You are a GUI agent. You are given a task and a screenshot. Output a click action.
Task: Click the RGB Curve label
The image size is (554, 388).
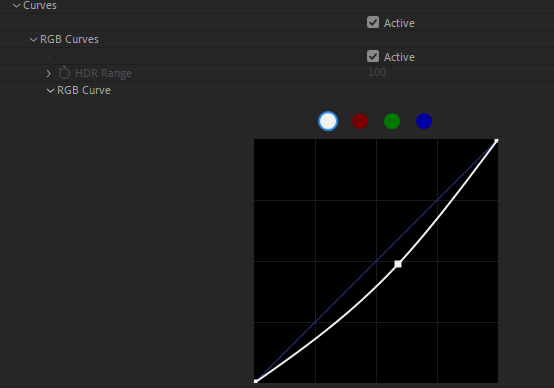pos(84,90)
